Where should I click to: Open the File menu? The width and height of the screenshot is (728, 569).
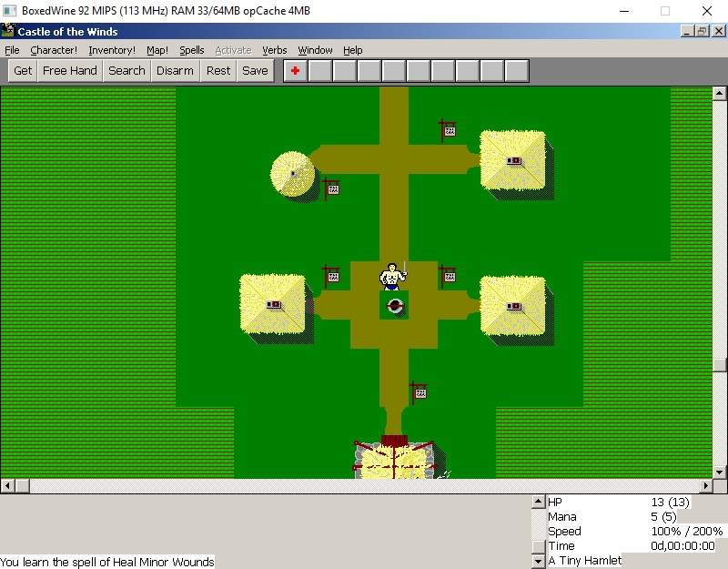(12, 50)
